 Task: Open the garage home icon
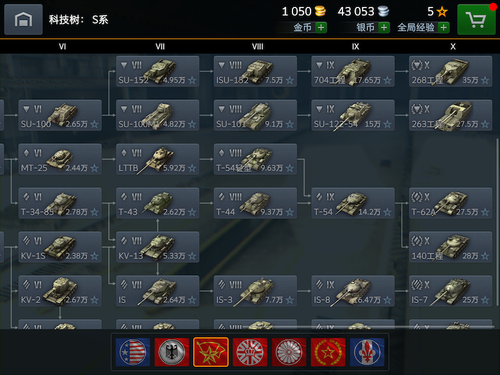[23, 19]
